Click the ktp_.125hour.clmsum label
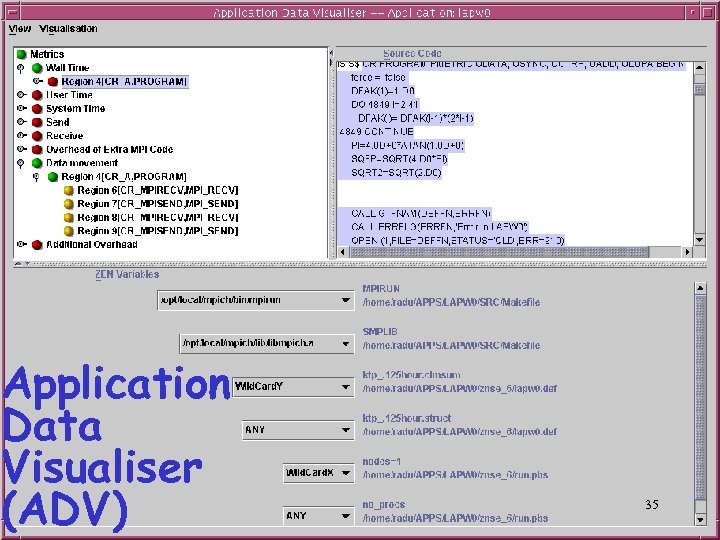The width and height of the screenshot is (720, 540). [411, 375]
